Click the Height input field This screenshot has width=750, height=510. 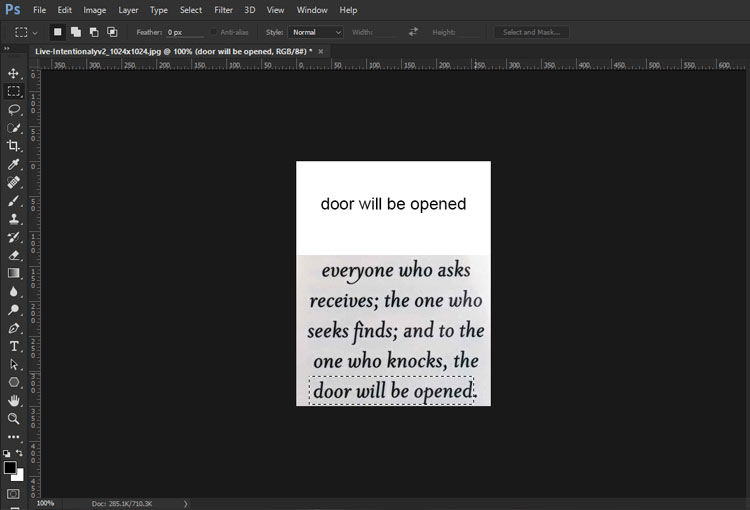coord(468,32)
